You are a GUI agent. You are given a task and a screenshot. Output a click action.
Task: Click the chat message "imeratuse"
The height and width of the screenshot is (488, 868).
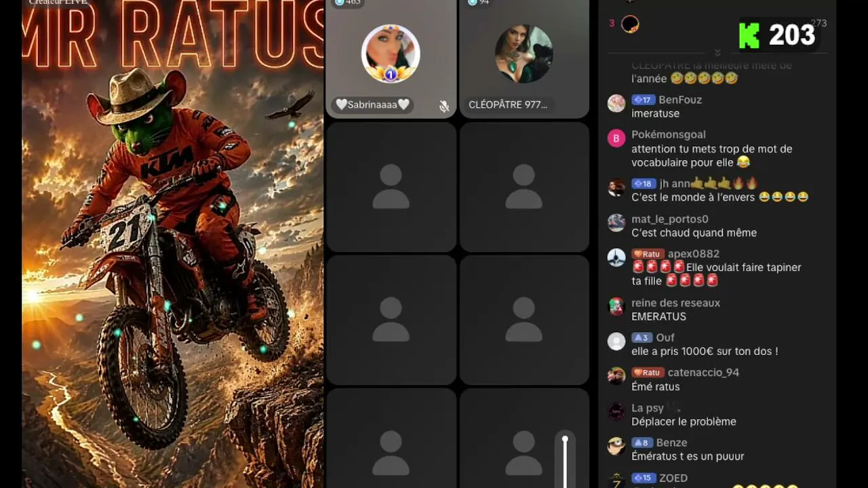(x=655, y=113)
